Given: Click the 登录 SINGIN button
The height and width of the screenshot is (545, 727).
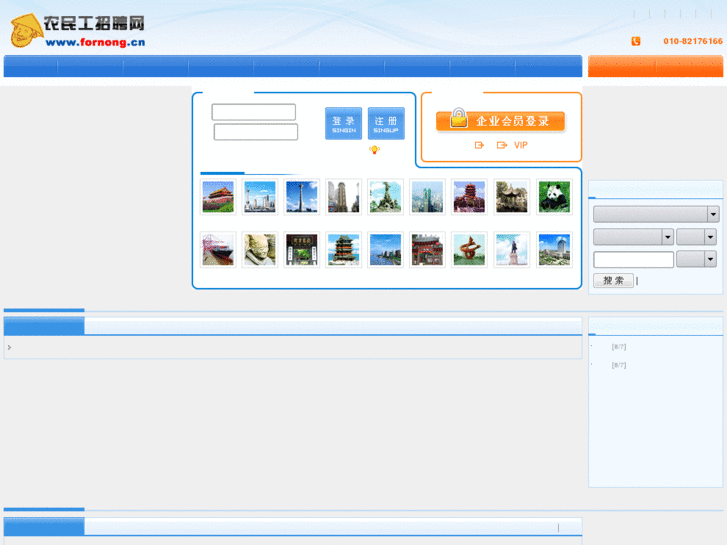Looking at the screenshot, I should point(344,123).
